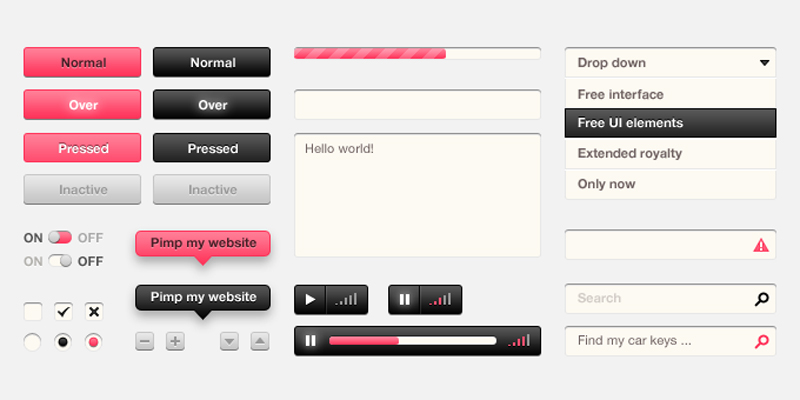Click the play icon in the small player
The height and width of the screenshot is (400, 800).
(x=310, y=299)
